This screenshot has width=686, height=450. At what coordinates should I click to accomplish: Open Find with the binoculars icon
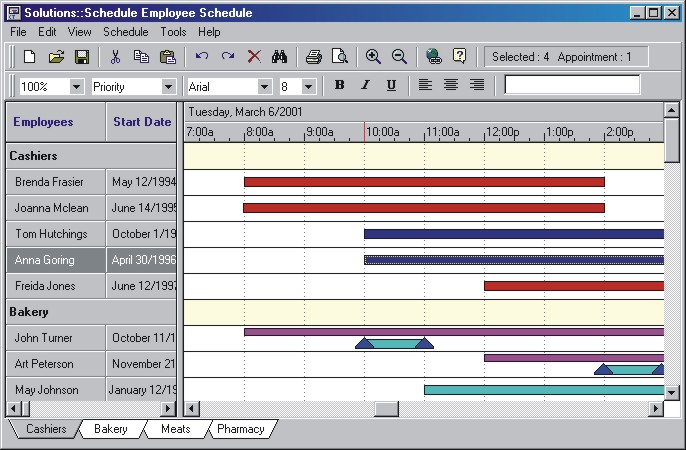point(280,57)
